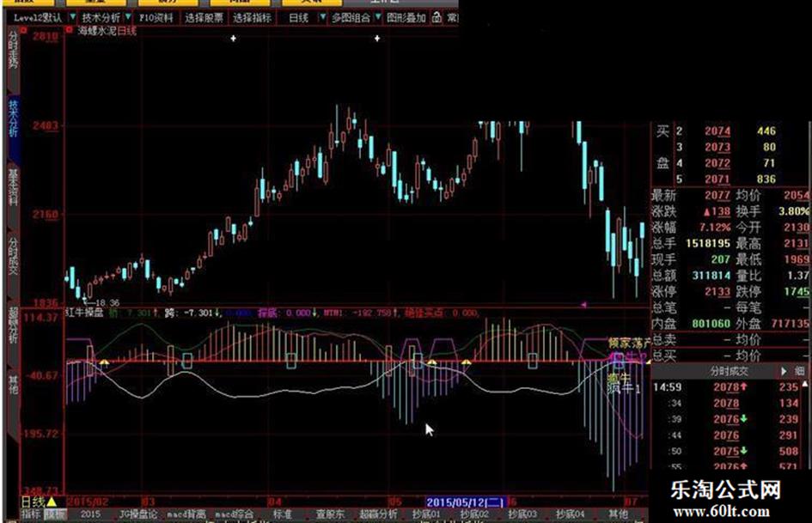Click the purple arrow marker at chart bottom right
This screenshot has height=523, width=812.
click(x=583, y=305)
